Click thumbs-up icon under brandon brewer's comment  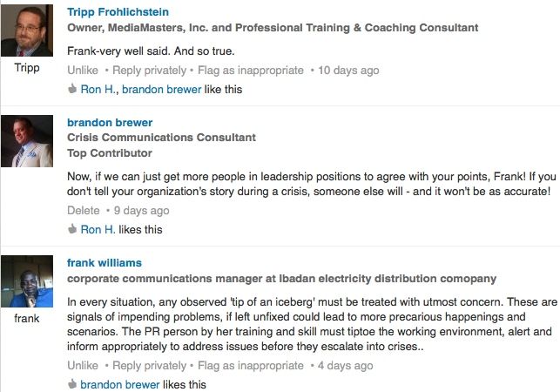(x=72, y=230)
